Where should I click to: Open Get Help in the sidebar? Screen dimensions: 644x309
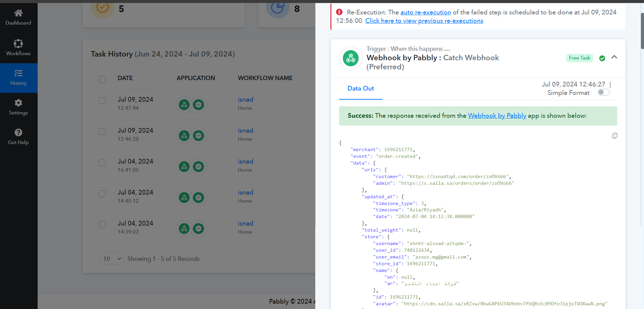18,137
